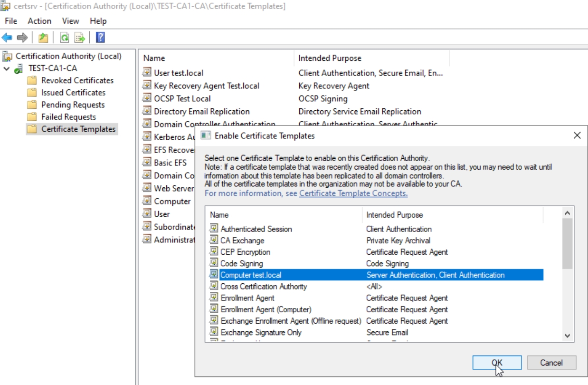
Task: Click the dialog list scrollbar thumb
Action: (568, 244)
